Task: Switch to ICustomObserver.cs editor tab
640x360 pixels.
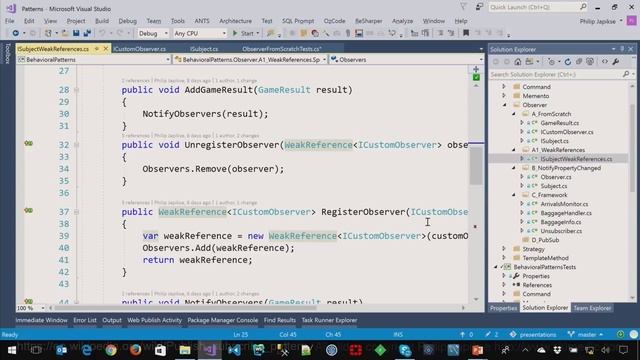Action: pos(140,49)
